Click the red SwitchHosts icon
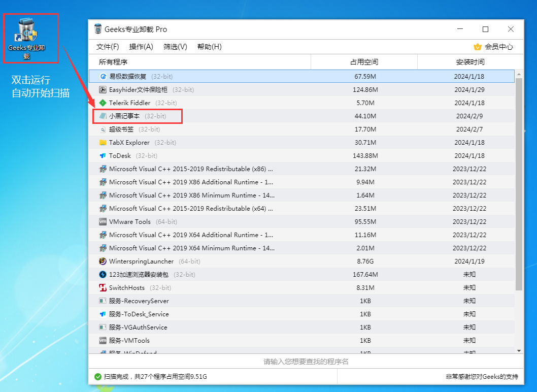The image size is (537, 392). coord(103,288)
